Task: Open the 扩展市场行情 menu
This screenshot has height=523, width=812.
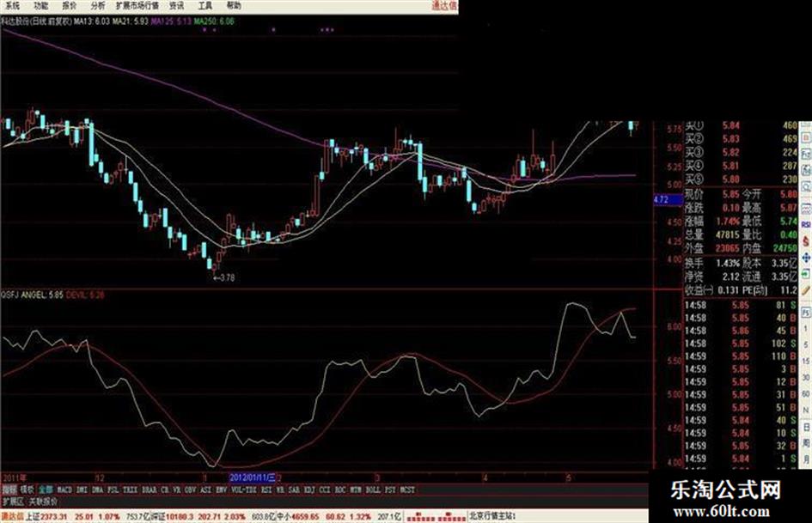Action: 137,6
